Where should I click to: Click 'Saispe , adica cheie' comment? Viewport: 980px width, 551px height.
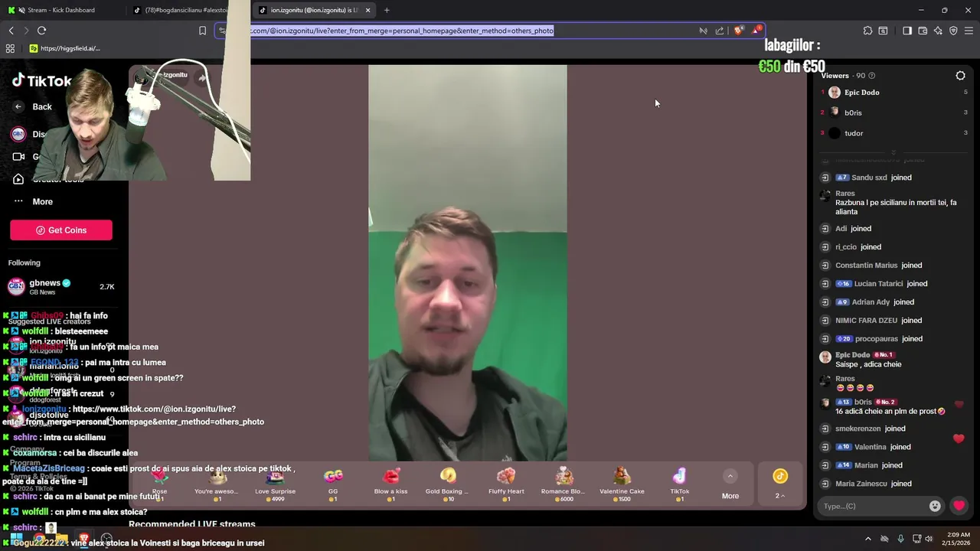click(868, 364)
